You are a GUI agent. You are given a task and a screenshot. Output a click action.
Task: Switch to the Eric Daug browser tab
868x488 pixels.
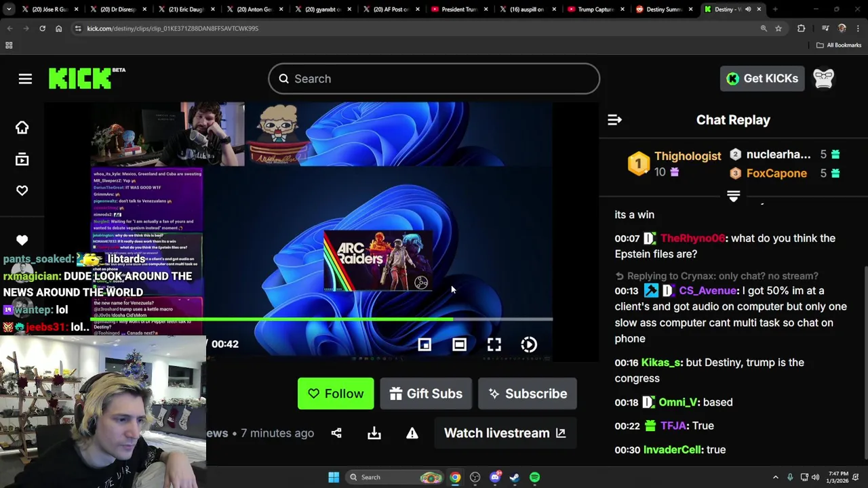point(185,9)
